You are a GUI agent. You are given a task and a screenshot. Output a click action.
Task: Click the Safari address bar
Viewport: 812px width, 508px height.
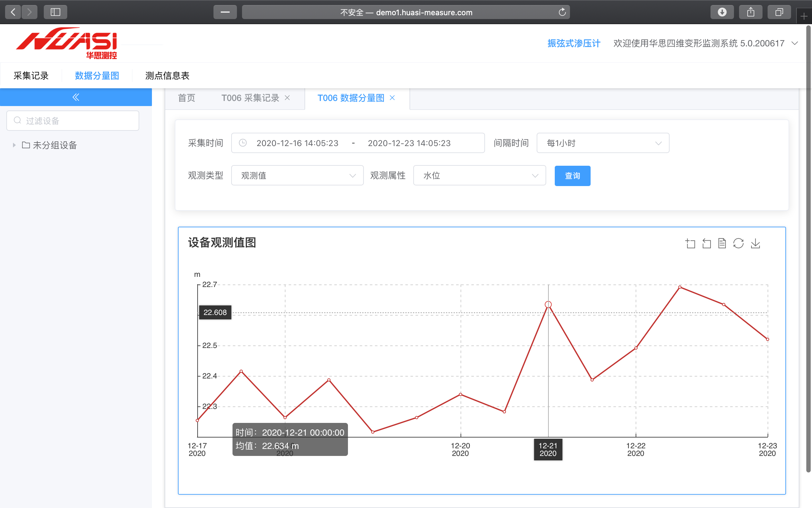(x=406, y=12)
